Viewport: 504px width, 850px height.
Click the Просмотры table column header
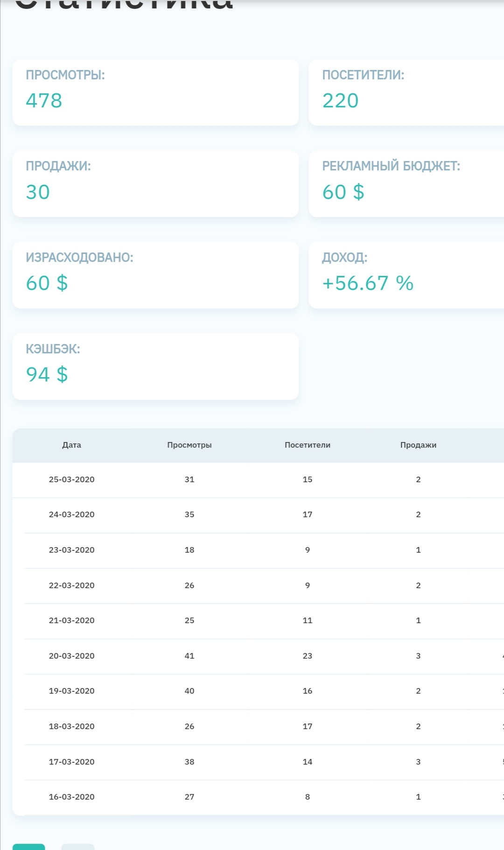pos(189,445)
